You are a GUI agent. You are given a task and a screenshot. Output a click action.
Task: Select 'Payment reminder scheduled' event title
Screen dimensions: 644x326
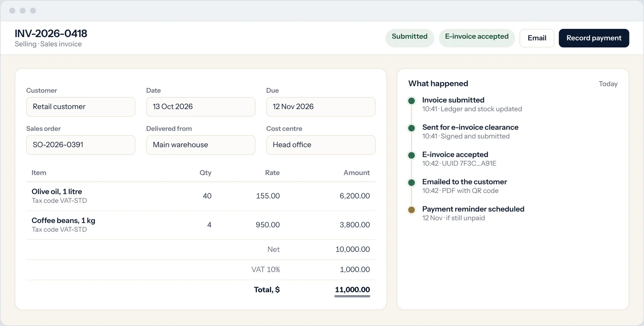(x=473, y=209)
